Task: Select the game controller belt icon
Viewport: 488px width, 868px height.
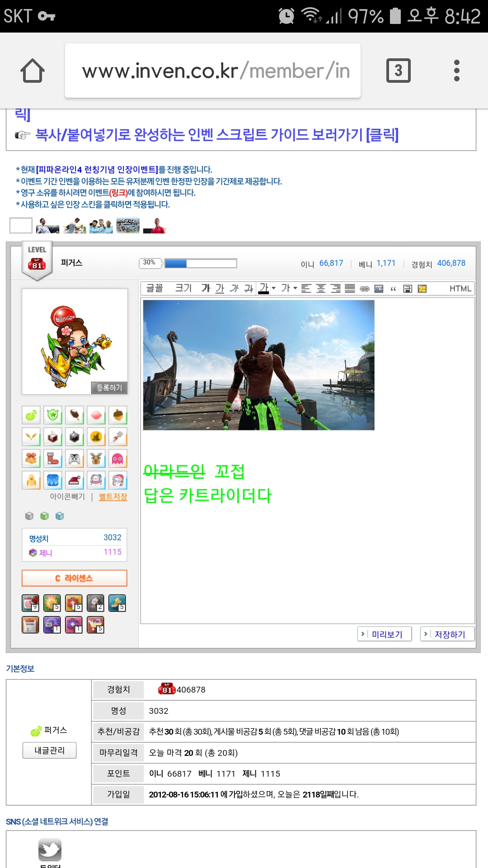Action: coord(75,458)
